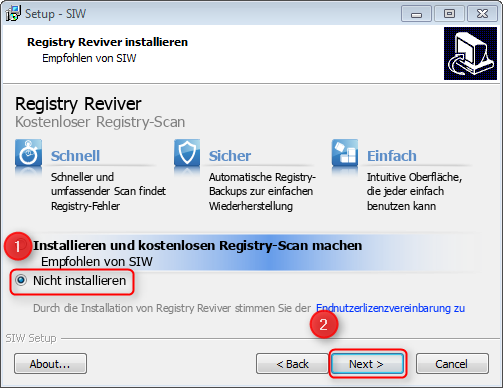Maximize the Setup - SIW window
The height and width of the screenshot is (388, 503).
click(x=449, y=14)
